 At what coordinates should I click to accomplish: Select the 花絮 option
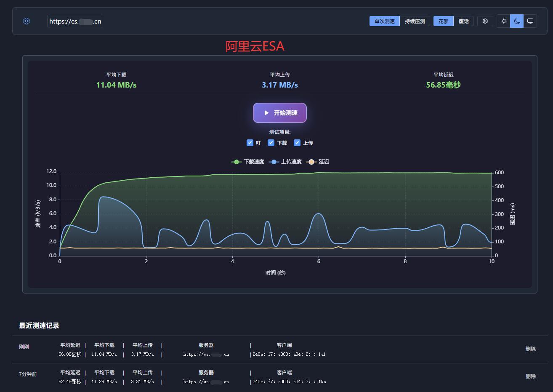tap(444, 21)
